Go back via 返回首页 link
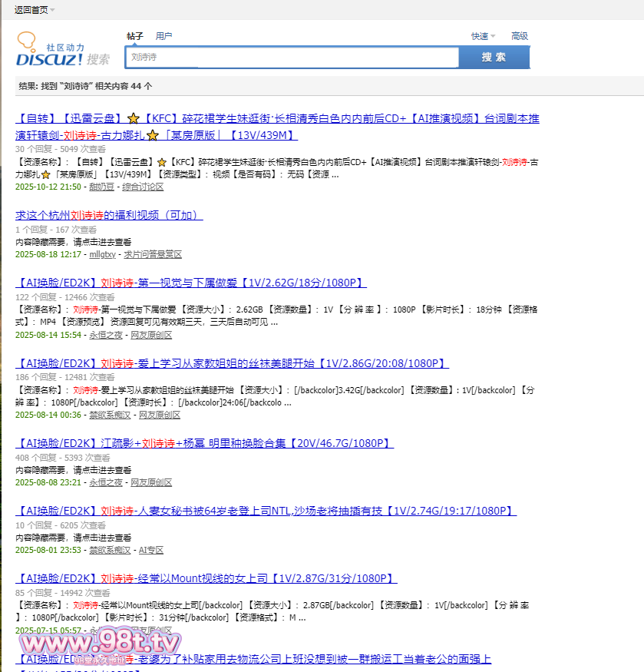644x672 pixels. 31,10
